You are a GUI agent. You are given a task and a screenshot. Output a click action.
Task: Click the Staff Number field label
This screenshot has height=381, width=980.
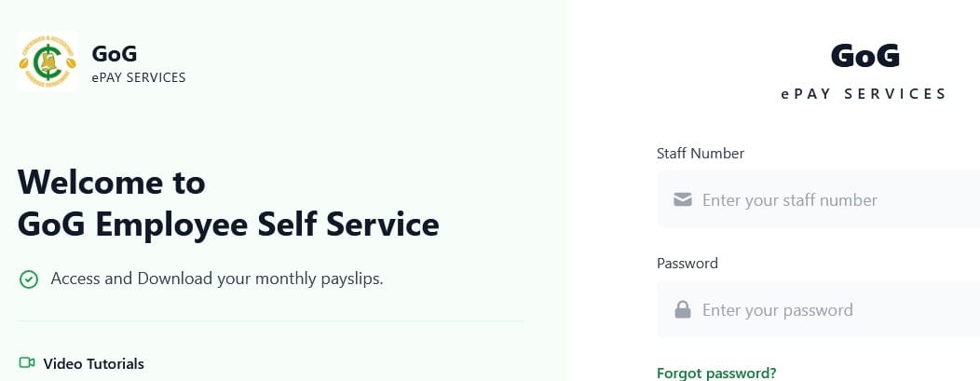click(x=701, y=154)
